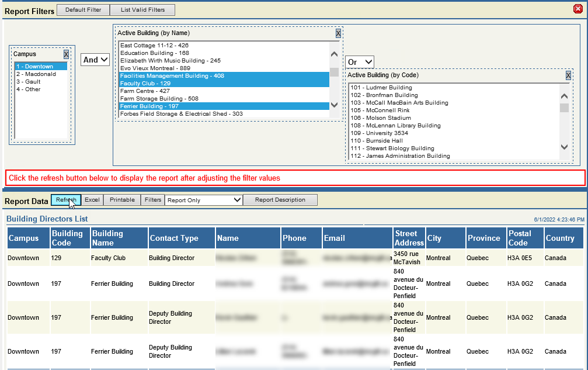This screenshot has height=370, width=588.
Task: Click the List Valid Filters button
Action: point(142,10)
